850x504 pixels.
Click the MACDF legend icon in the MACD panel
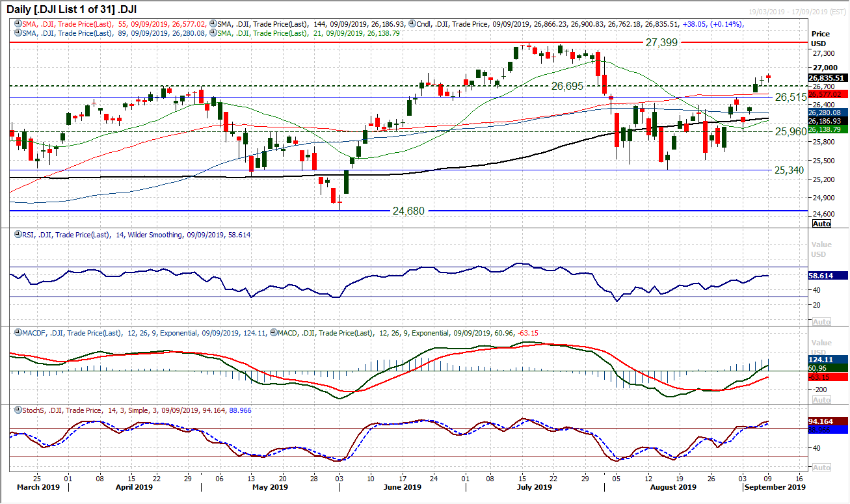[18, 333]
